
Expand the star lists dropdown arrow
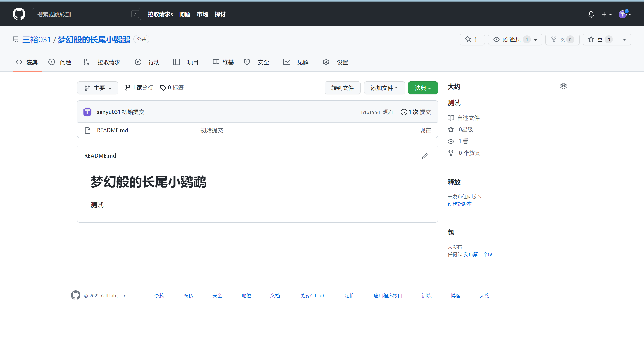tap(624, 40)
